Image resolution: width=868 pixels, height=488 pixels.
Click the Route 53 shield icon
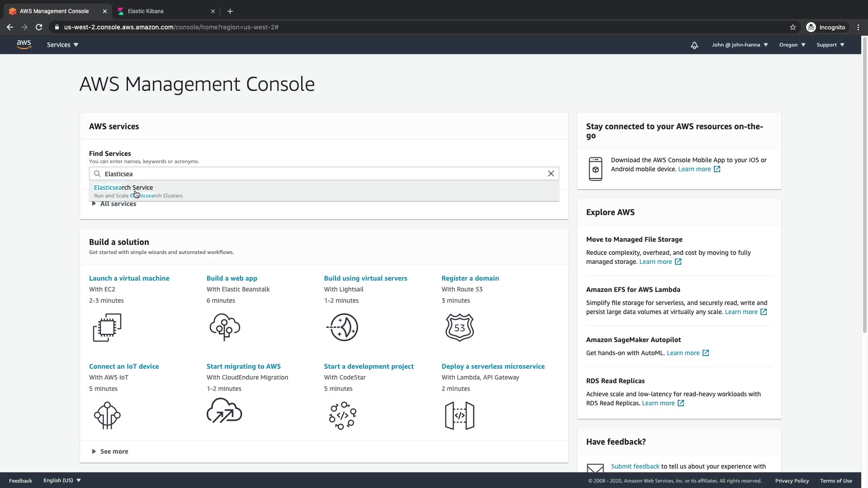(x=459, y=327)
